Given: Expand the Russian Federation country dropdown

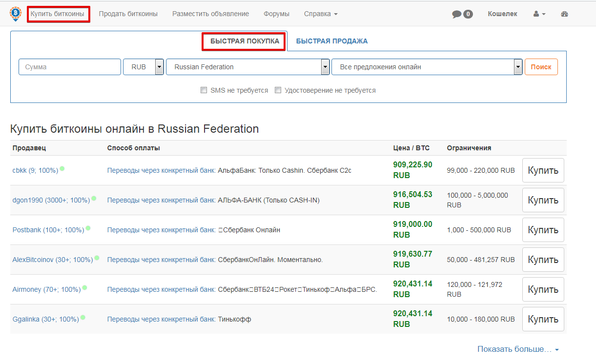Looking at the screenshot, I should coord(248,67).
